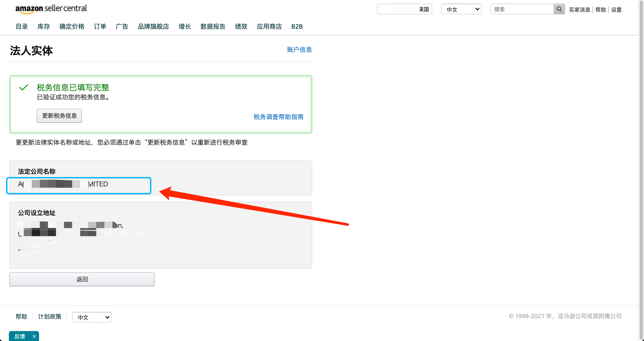Close the feedback tab with X

coord(34,336)
